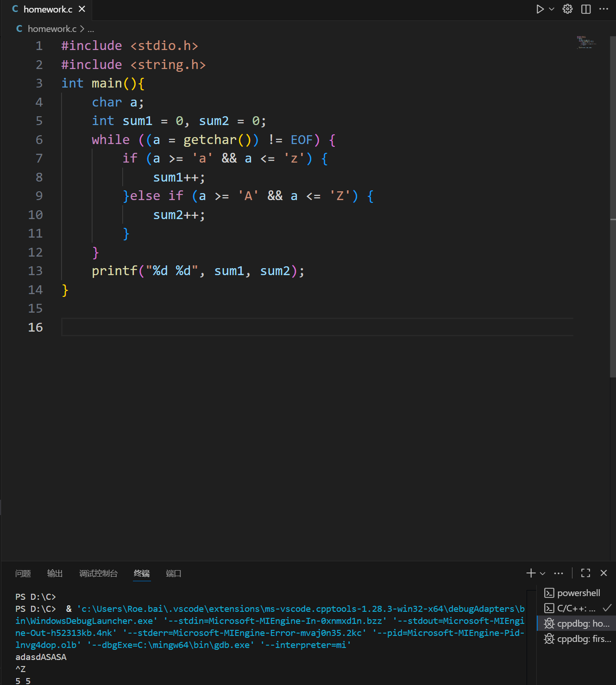The height and width of the screenshot is (685, 616).
Task: Click the C file icon in breadcrumb
Action: 19,29
